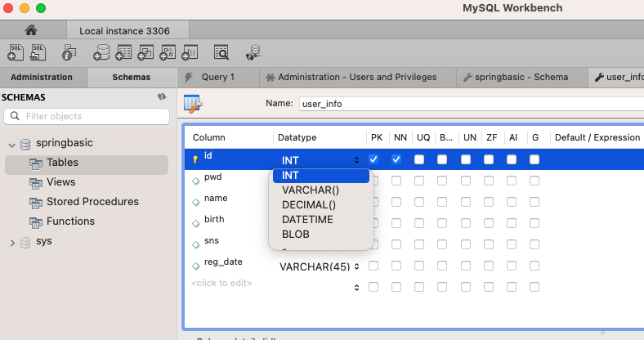Uncheck NN checkbox for id column
The width and height of the screenshot is (644, 340).
(x=396, y=159)
